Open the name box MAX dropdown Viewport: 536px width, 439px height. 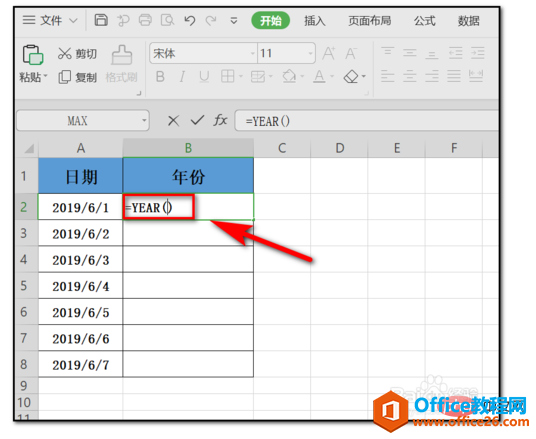144,120
